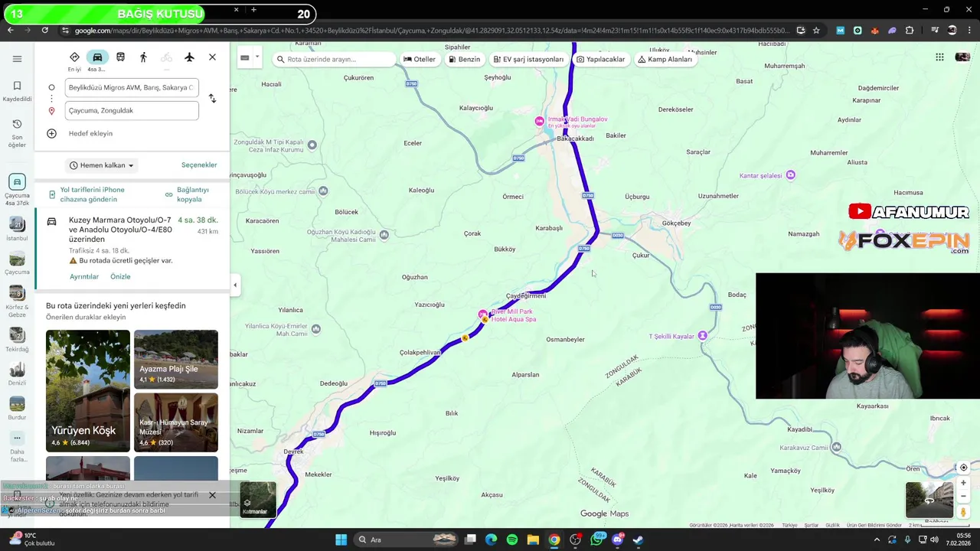Click the Street View pegman
This screenshot has width=980, height=551.
pyautogui.click(x=964, y=512)
